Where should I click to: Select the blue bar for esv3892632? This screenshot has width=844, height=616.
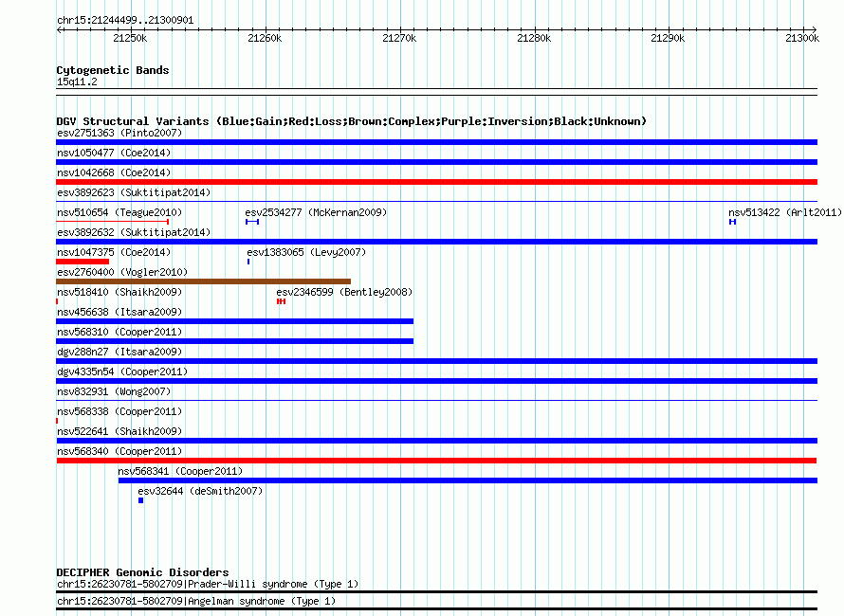coord(436,242)
